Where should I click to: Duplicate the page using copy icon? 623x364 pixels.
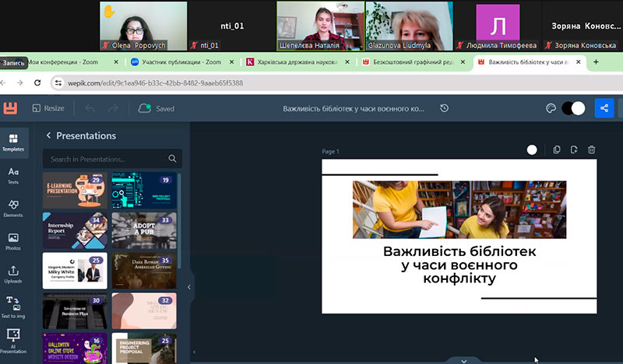point(556,150)
